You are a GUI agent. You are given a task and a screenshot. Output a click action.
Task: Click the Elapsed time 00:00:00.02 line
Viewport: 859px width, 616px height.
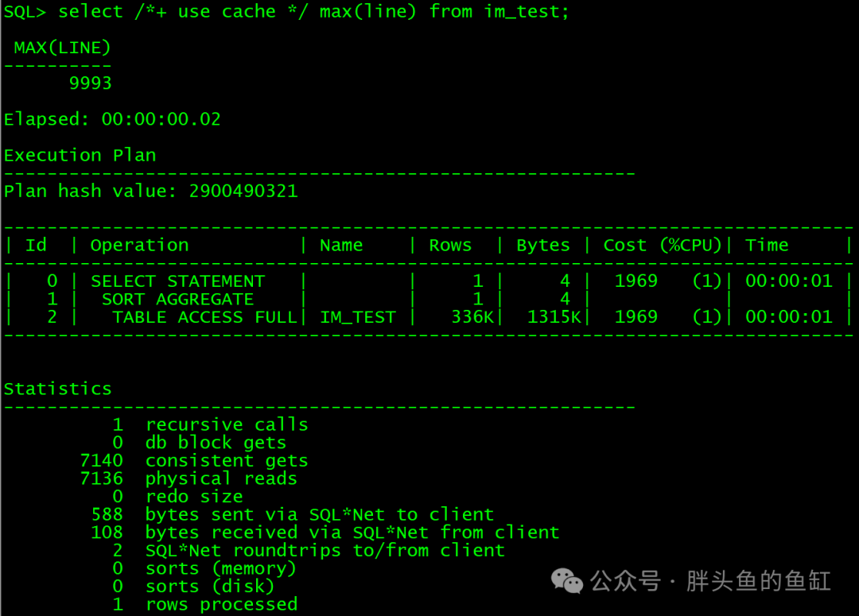[x=112, y=118]
